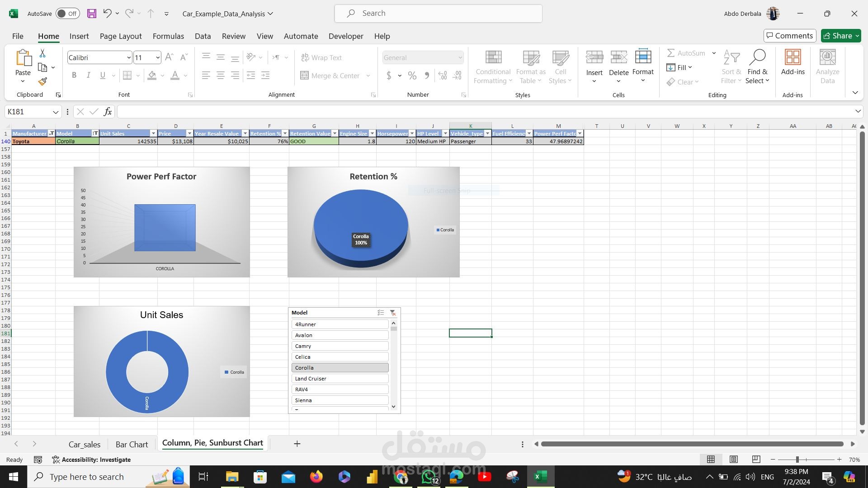This screenshot has height=488, width=868.
Task: Toggle Italic formatting
Action: coord(88,75)
